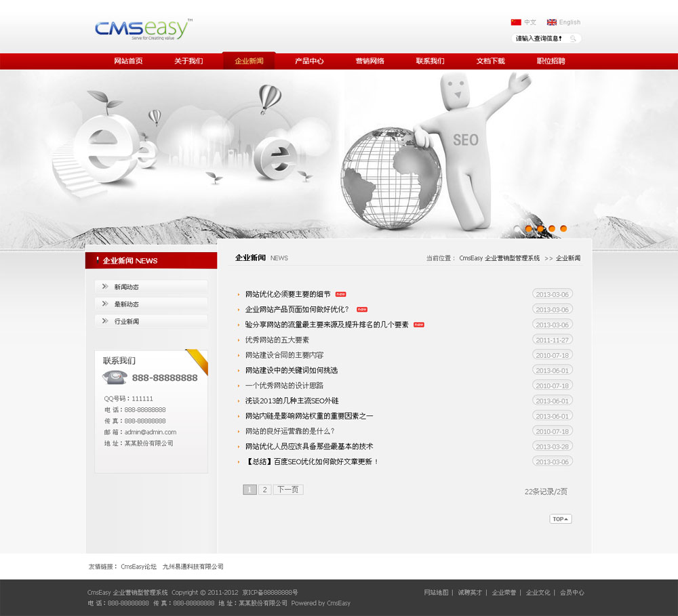678x616 pixels.
Task: Select the last orange carousel dot
Action: pos(563,229)
